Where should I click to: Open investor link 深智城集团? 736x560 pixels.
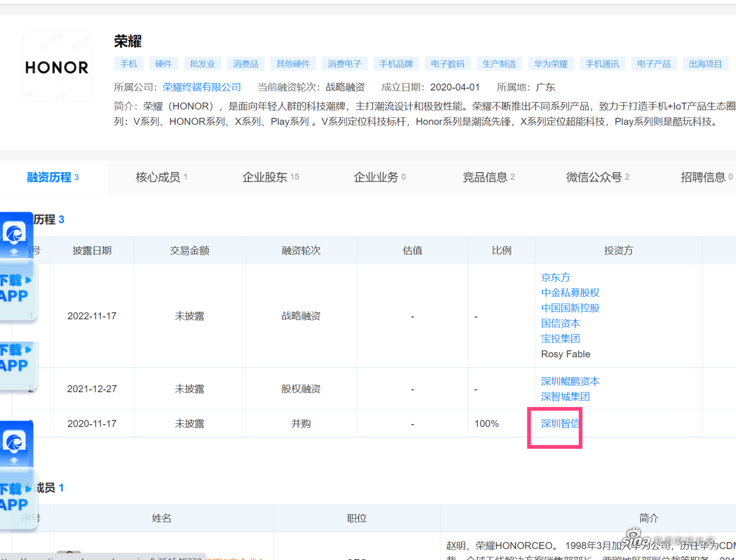[565, 397]
